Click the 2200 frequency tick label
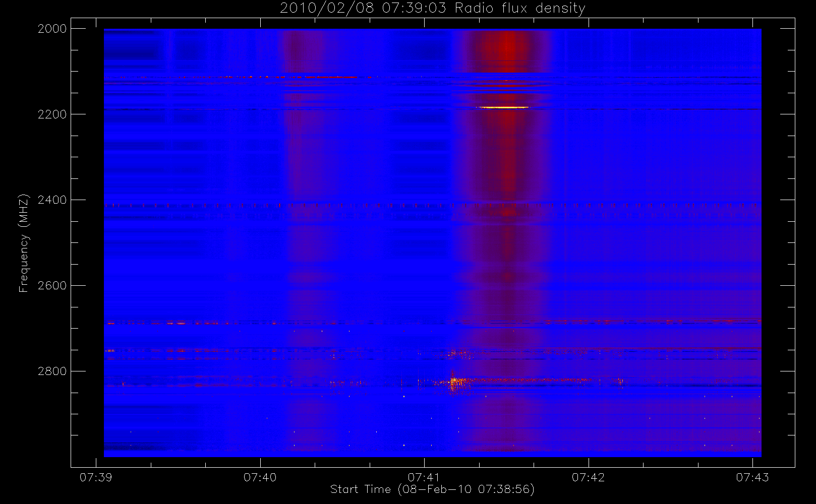 52,114
